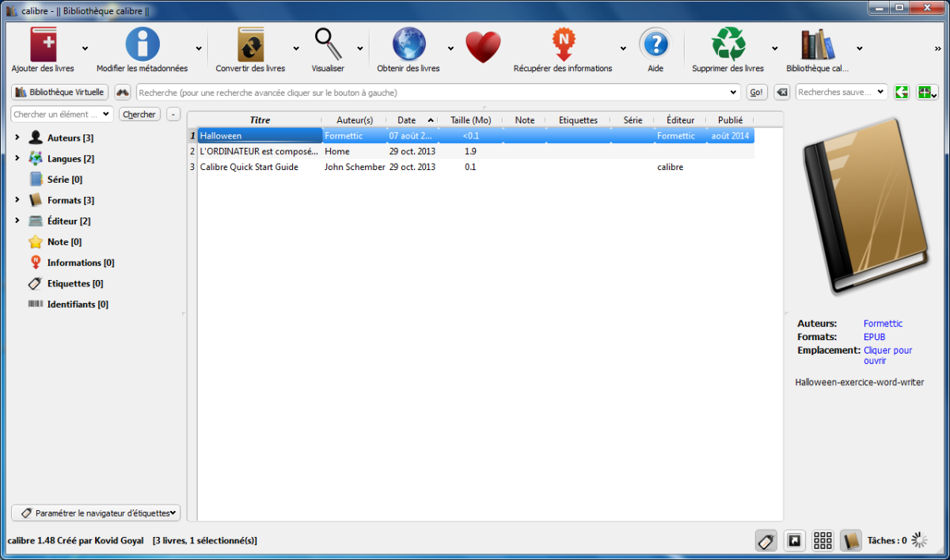Open search history dropdown arrow

(734, 93)
